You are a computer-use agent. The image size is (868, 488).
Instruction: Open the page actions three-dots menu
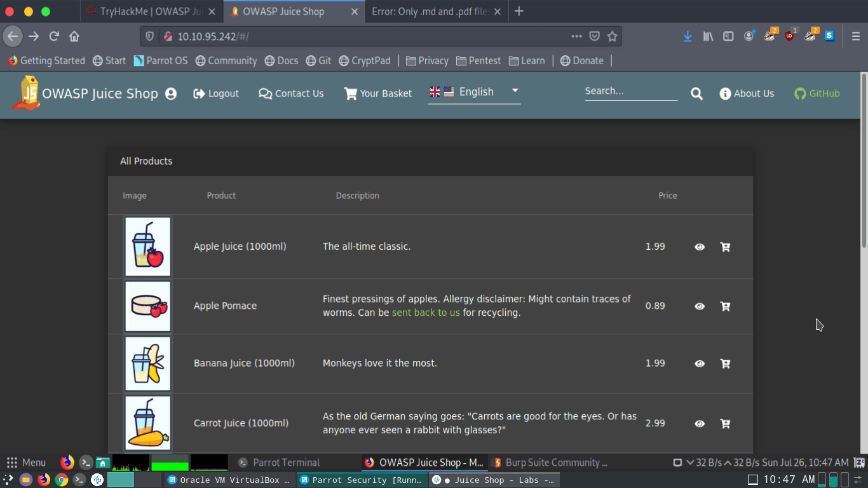click(x=576, y=36)
